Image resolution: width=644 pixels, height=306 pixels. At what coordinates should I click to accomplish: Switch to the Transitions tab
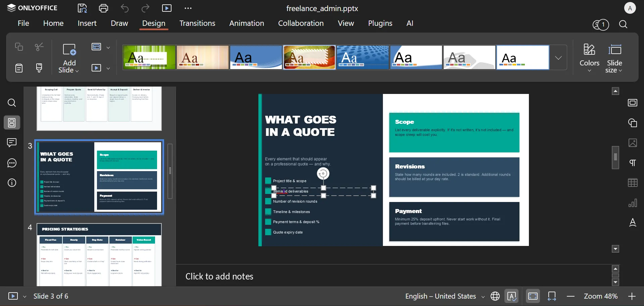coord(197,23)
